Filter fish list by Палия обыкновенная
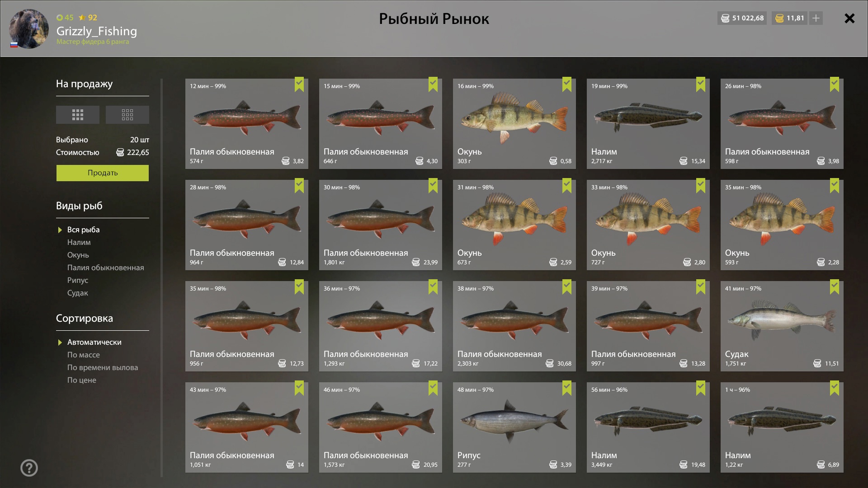Viewport: 868px width, 488px height. (x=106, y=267)
